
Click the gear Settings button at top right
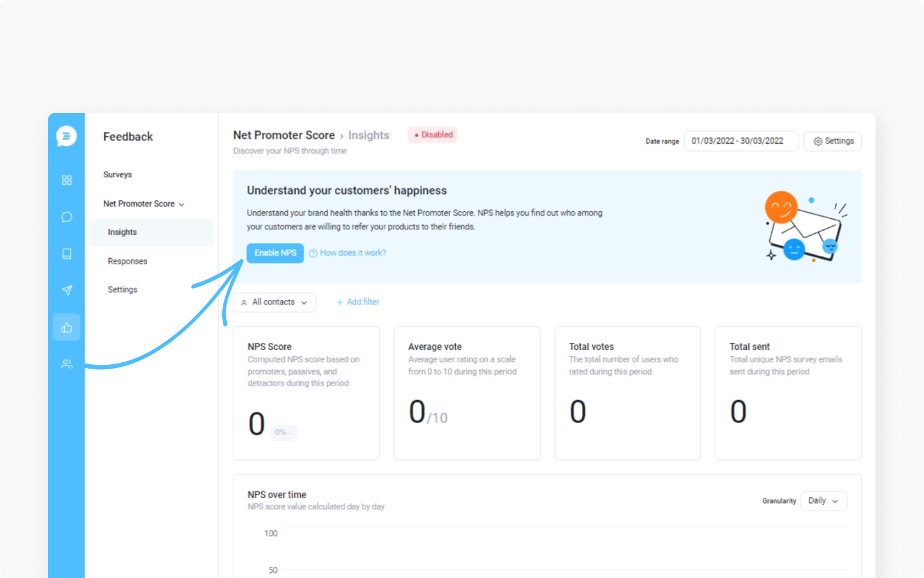coord(833,141)
